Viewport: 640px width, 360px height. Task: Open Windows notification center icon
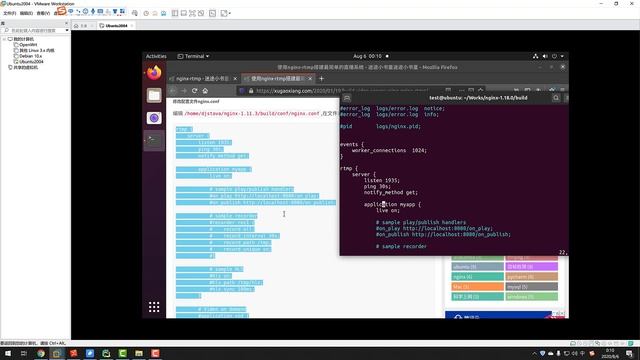629,353
